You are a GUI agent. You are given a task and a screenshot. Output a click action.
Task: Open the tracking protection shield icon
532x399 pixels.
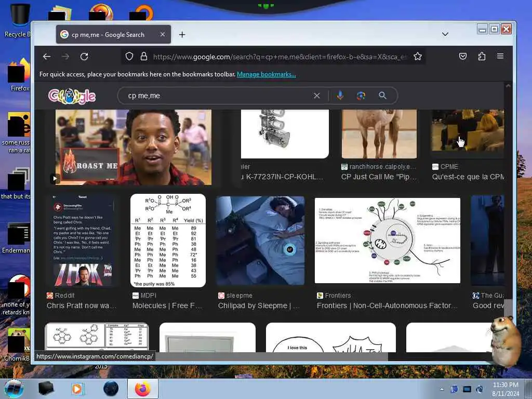pyautogui.click(x=129, y=56)
